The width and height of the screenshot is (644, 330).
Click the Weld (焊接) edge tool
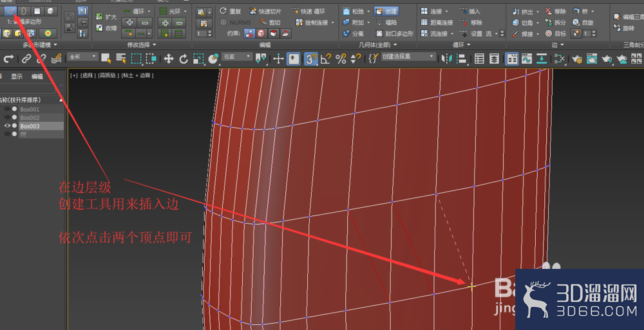coord(522,34)
